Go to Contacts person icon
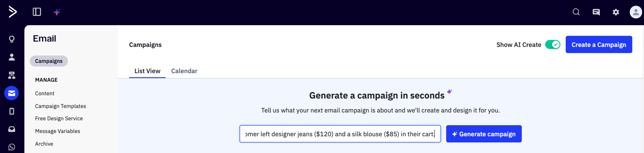Screen dimensions: 644x153 coord(12,57)
